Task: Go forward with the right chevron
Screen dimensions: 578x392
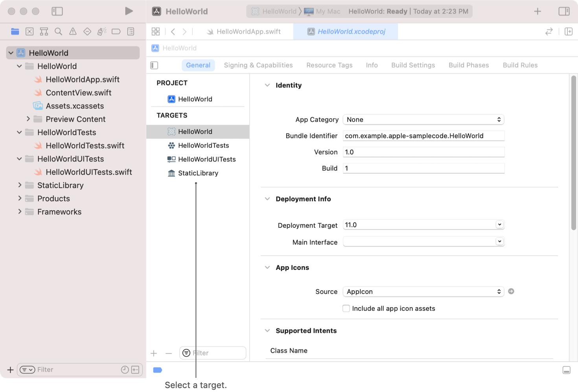Action: click(x=184, y=31)
